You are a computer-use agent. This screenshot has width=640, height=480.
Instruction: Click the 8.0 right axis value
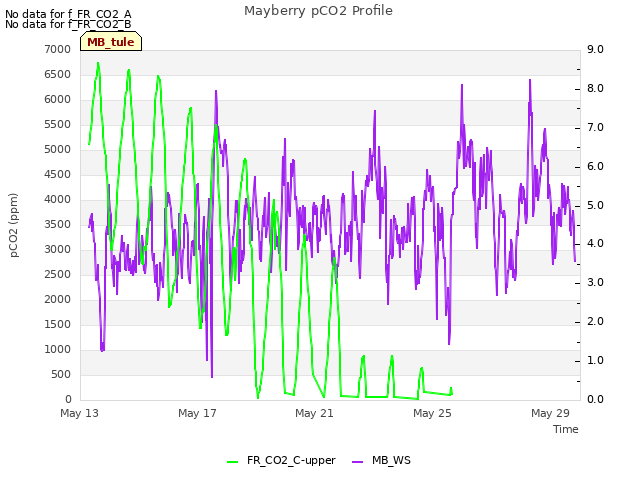coord(595,89)
